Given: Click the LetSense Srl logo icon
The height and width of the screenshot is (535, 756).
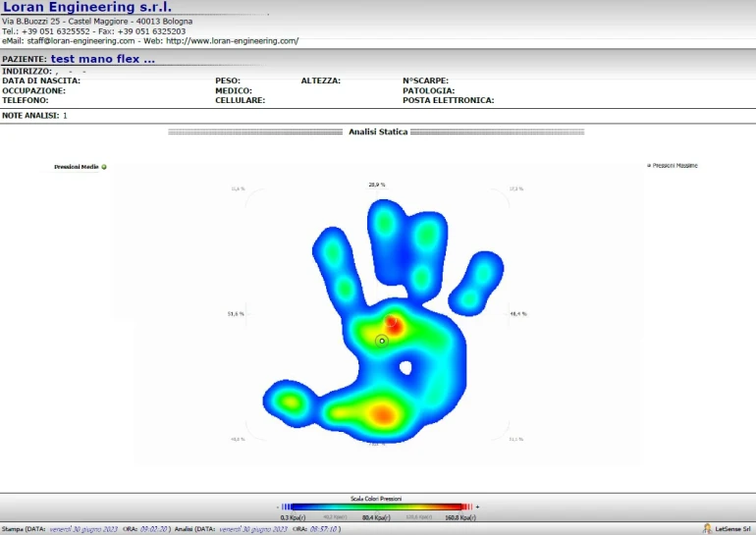Looking at the screenshot, I should pos(707,528).
